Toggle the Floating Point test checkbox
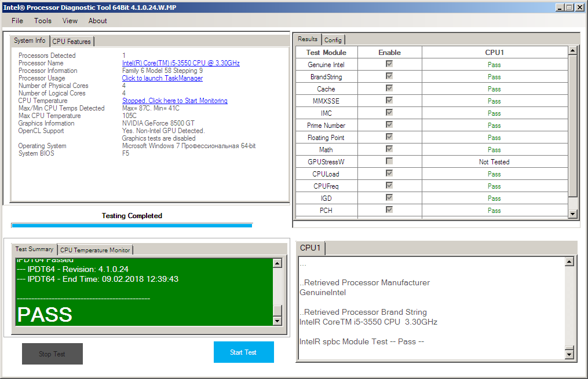The image size is (588, 379). coord(389,137)
